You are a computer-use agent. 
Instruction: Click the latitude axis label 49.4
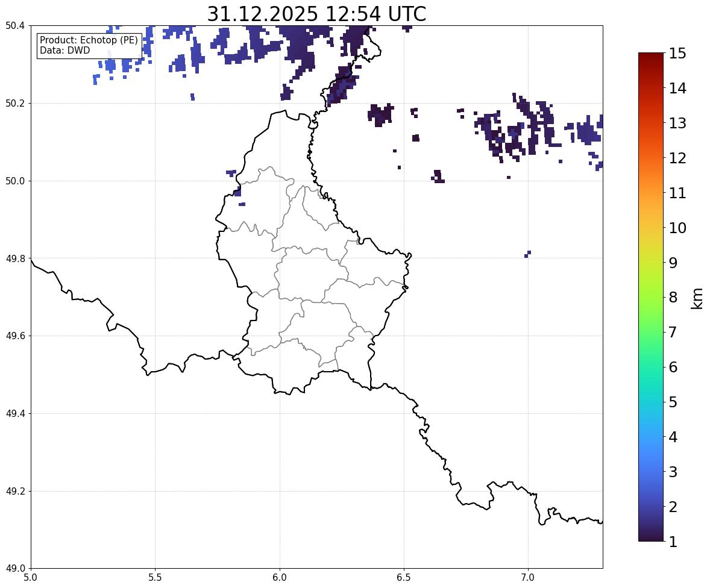[x=14, y=414]
